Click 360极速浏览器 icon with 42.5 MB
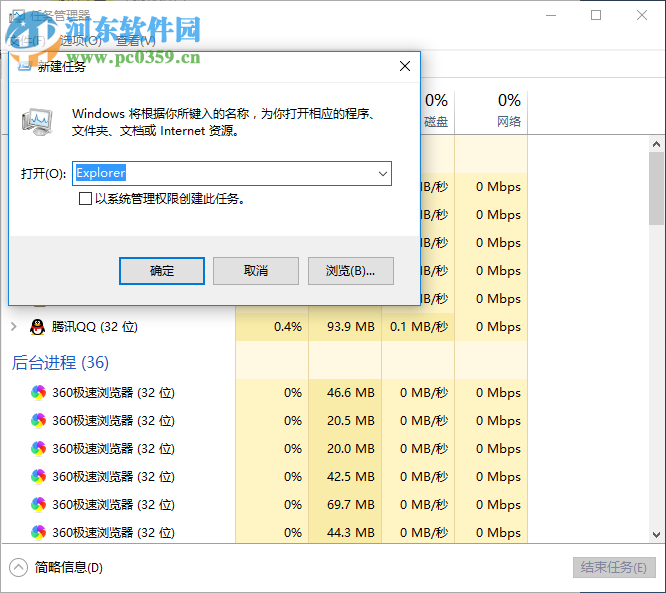Image resolution: width=666 pixels, height=593 pixels. 38,477
